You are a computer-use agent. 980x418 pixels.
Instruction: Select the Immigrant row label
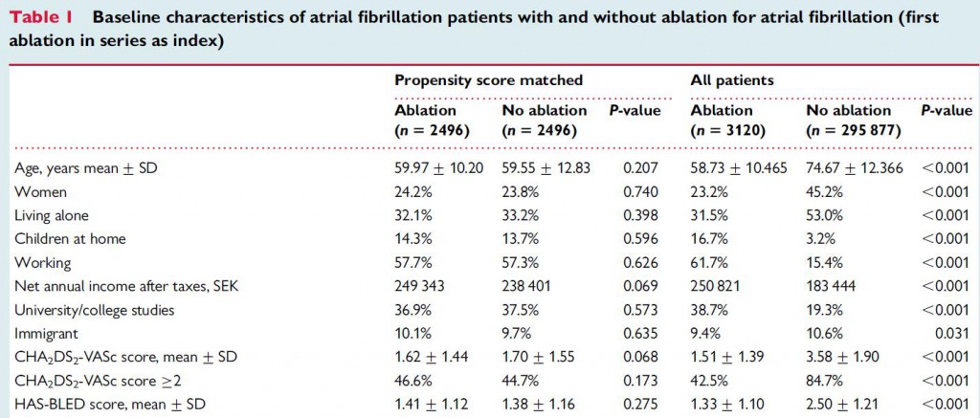(45, 334)
